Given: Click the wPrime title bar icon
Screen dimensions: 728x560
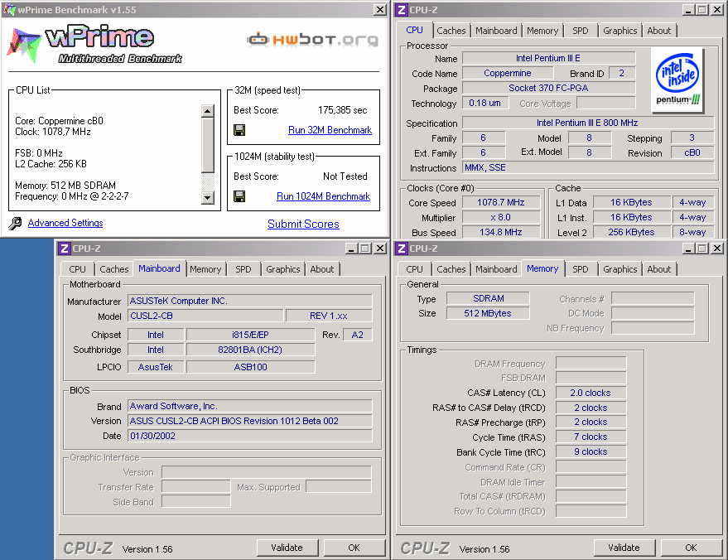Looking at the screenshot, I should [x=9, y=10].
